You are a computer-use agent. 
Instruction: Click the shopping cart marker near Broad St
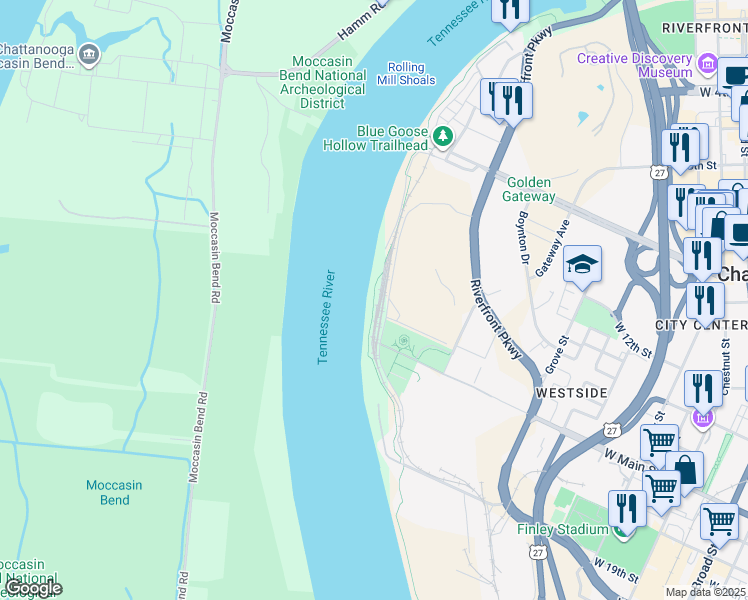click(719, 524)
